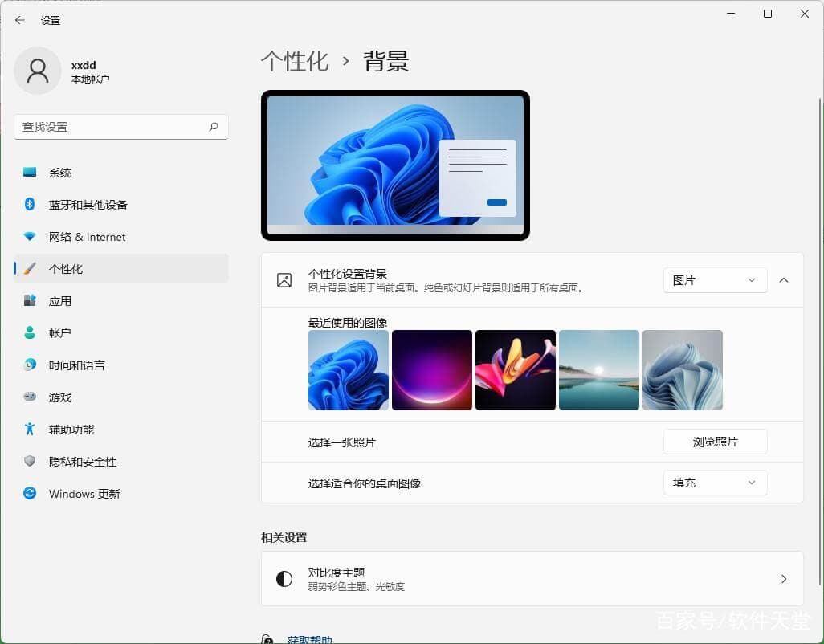824x644 pixels.
Task: Open 蓝牙和其他设备 settings
Action: (121, 204)
